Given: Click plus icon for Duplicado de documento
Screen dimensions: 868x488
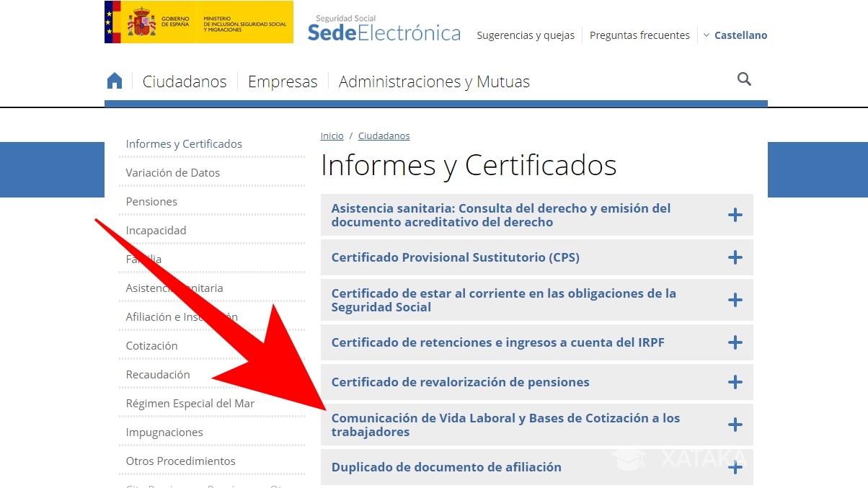Looking at the screenshot, I should pos(735,468).
